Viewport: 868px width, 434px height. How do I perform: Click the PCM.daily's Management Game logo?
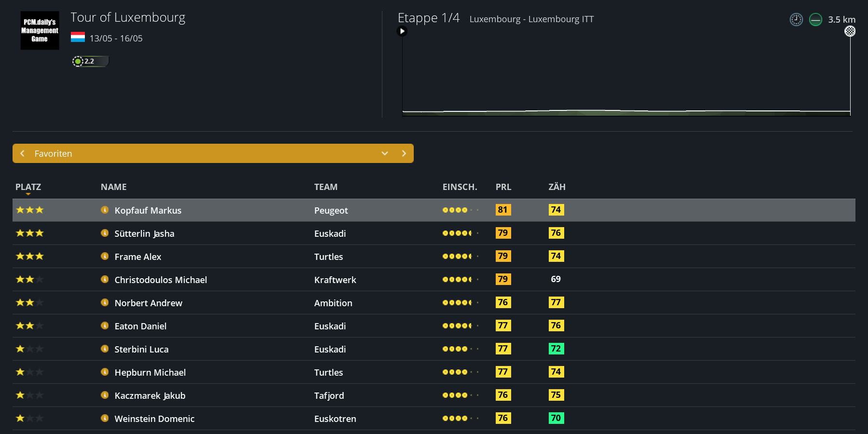click(40, 30)
